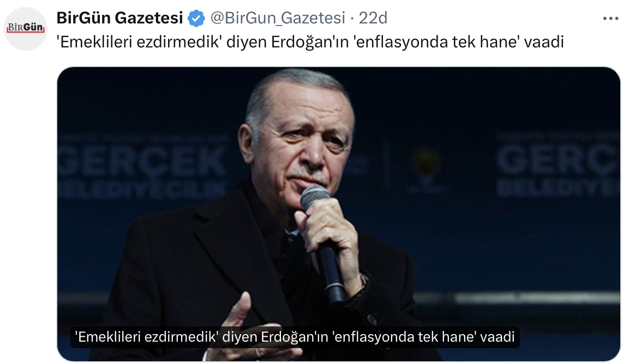Viewport: 635px width, 364px height.
Task: Open the BirGün Gazetesi display name
Action: [120, 18]
